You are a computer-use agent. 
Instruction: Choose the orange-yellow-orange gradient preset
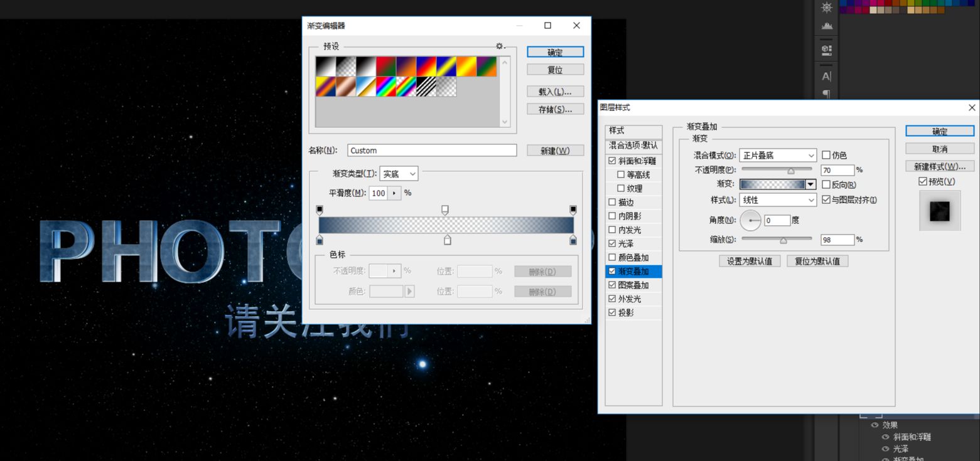pos(466,66)
